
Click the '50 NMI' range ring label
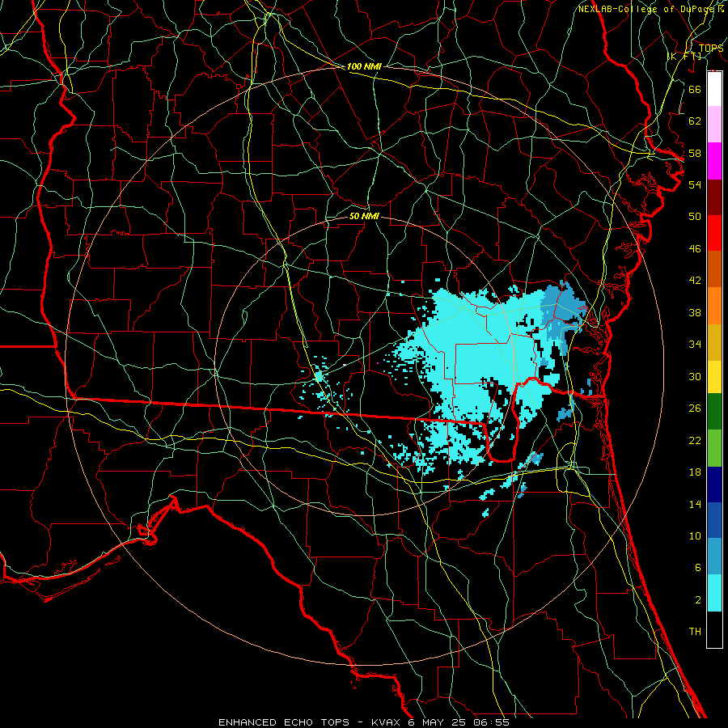pos(364,216)
